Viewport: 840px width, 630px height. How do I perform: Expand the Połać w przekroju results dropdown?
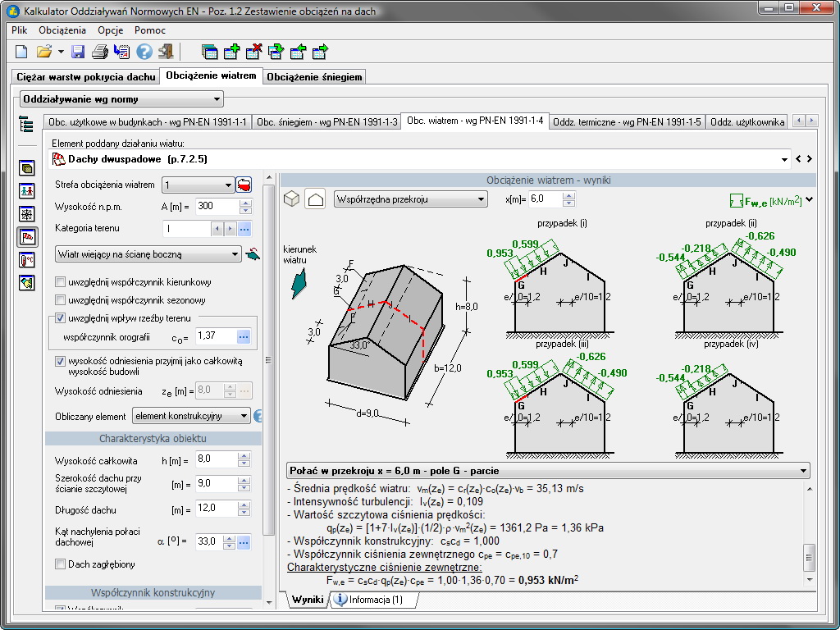click(x=548, y=471)
